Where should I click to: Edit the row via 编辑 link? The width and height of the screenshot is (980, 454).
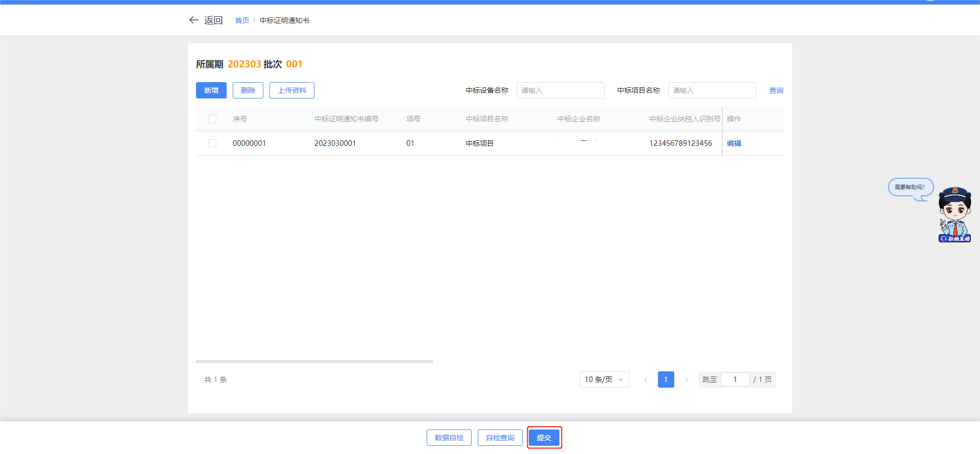coord(734,143)
